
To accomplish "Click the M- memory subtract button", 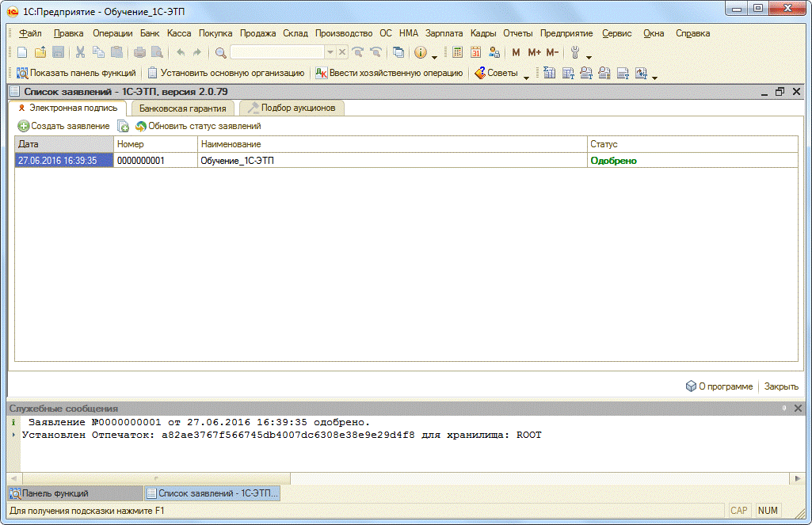I will pos(552,52).
